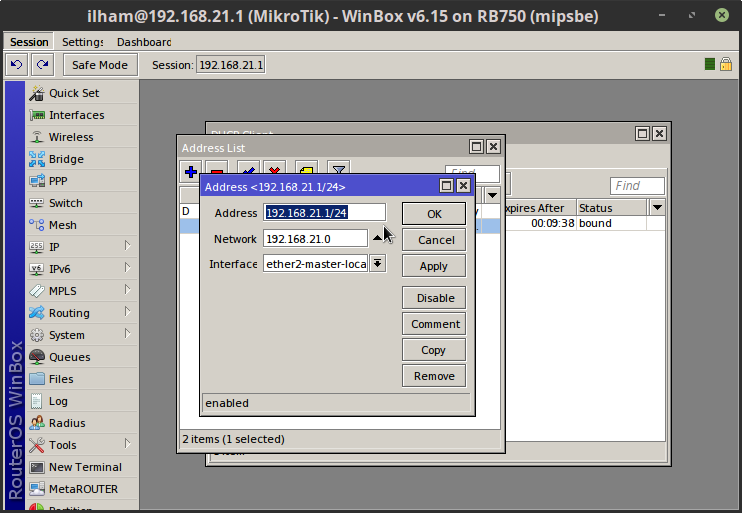
Task: Open Interfaces from sidebar
Action: pos(82,115)
